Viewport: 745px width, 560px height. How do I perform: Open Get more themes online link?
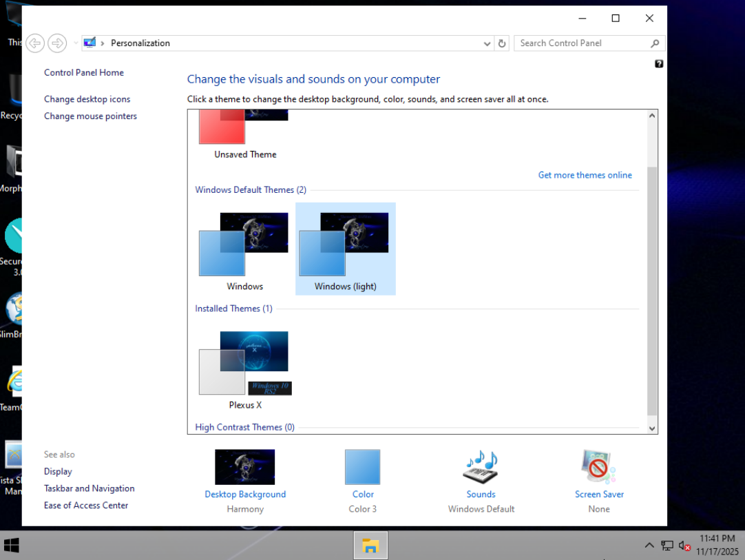(585, 175)
